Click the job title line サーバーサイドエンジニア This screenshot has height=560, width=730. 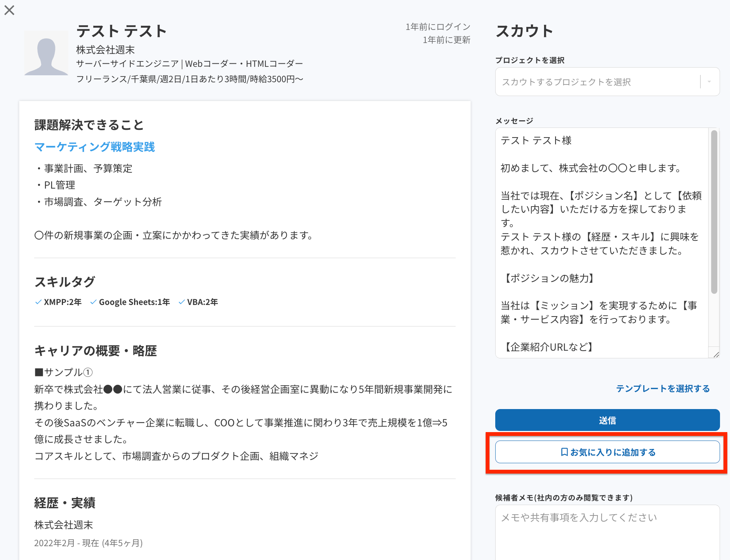coord(190,64)
